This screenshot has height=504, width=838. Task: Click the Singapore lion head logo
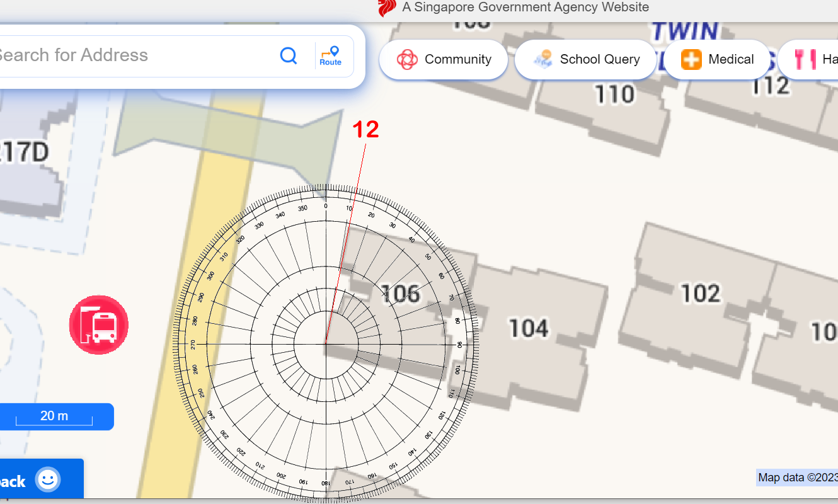pyautogui.click(x=386, y=8)
